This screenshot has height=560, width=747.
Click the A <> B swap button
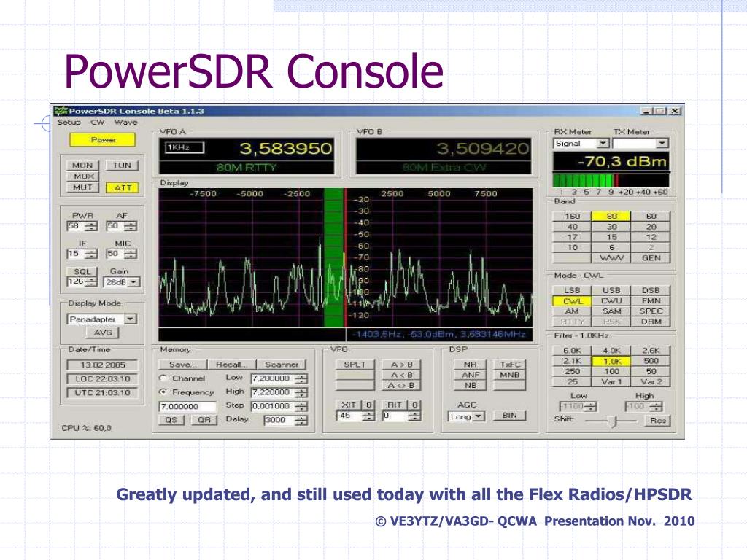coord(402,385)
